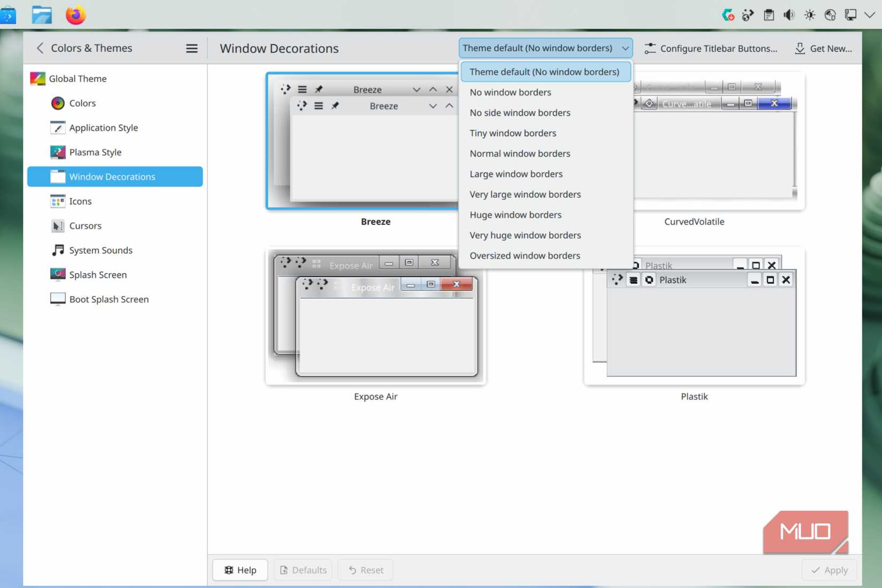The height and width of the screenshot is (588, 882).
Task: Click the Splash Screen icon
Action: click(x=58, y=275)
